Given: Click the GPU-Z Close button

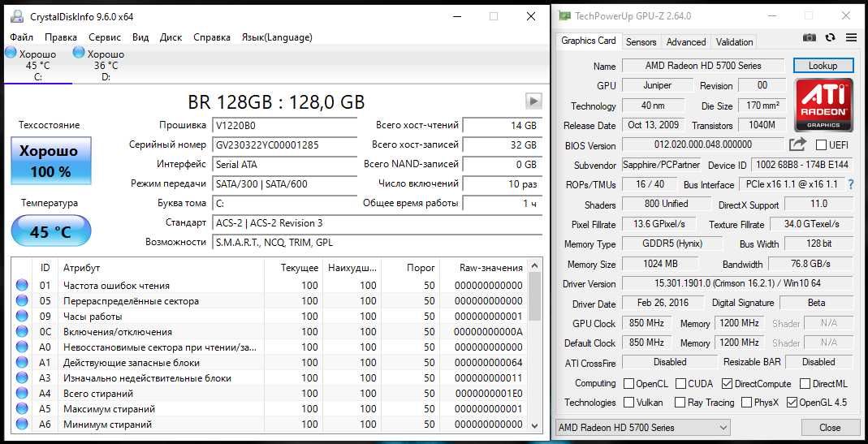Looking at the screenshot, I should click(x=830, y=428).
